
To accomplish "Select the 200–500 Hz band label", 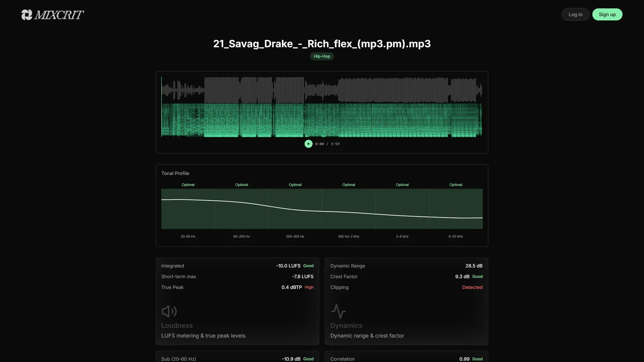I will point(295,237).
